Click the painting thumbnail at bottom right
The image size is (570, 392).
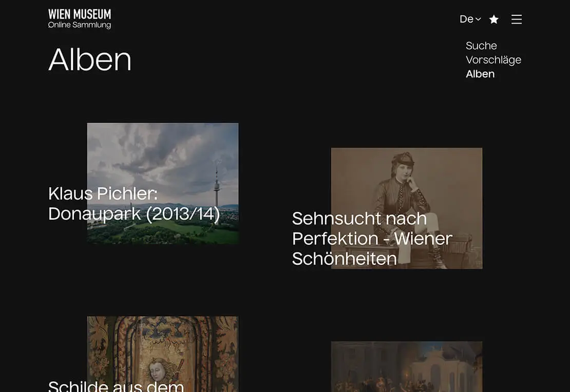(406, 367)
